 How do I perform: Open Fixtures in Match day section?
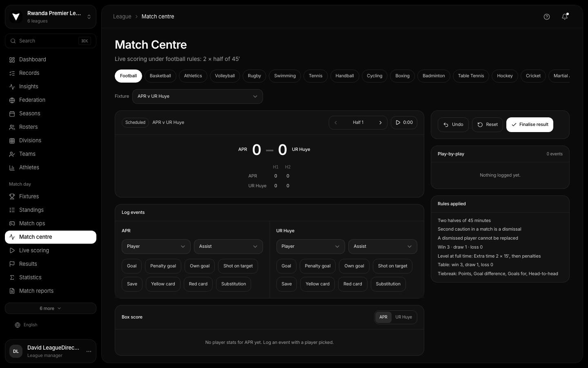(x=51, y=197)
